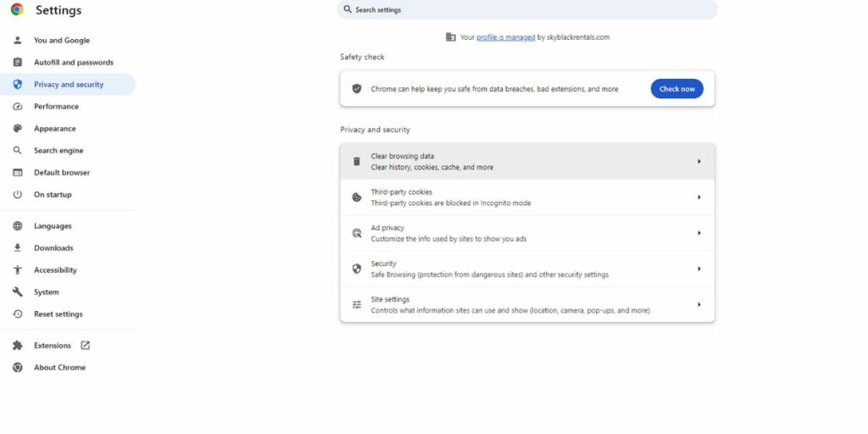Click the Chrome logo beside Settings

[17, 9]
